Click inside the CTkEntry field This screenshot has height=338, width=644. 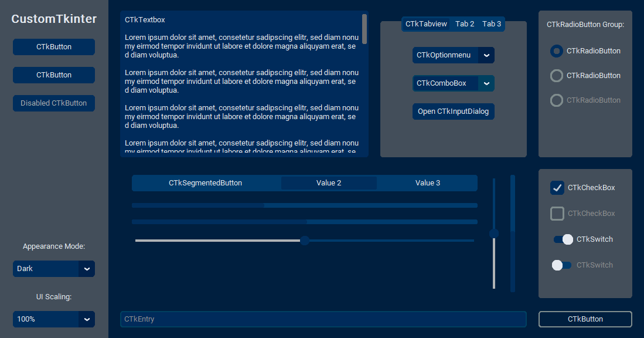pos(322,319)
